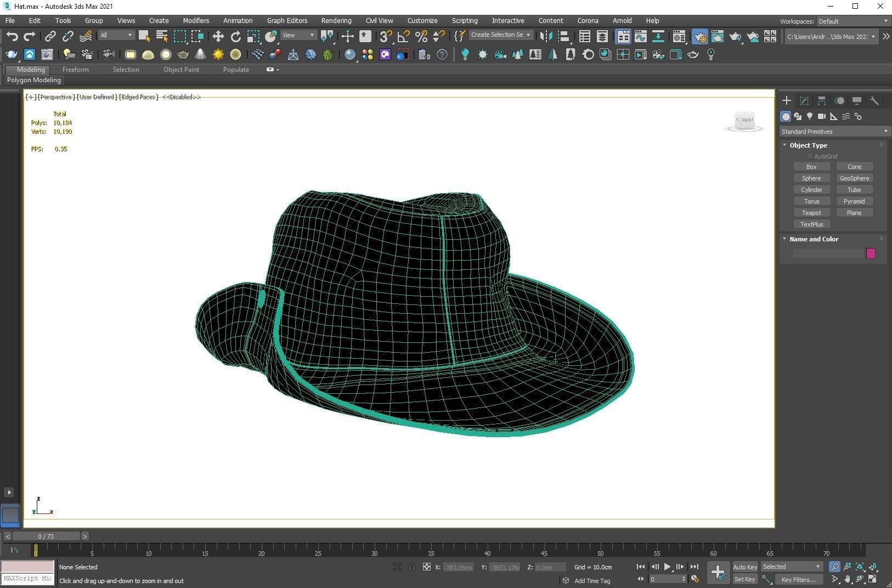Click the Zoom Extents All Selected icon
892x588 pixels.
(x=873, y=567)
